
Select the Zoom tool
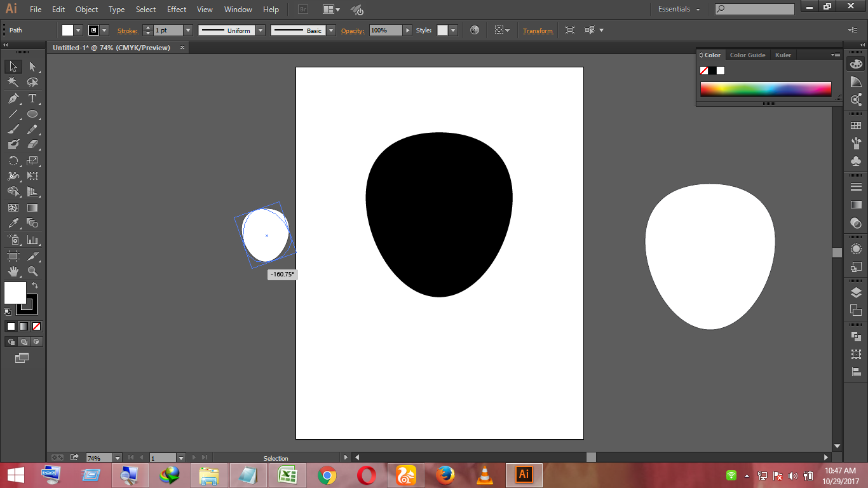coord(32,271)
